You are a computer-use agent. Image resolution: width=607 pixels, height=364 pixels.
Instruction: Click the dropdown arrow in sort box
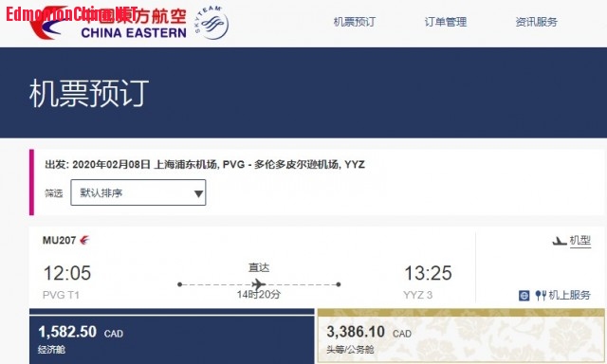pos(198,193)
